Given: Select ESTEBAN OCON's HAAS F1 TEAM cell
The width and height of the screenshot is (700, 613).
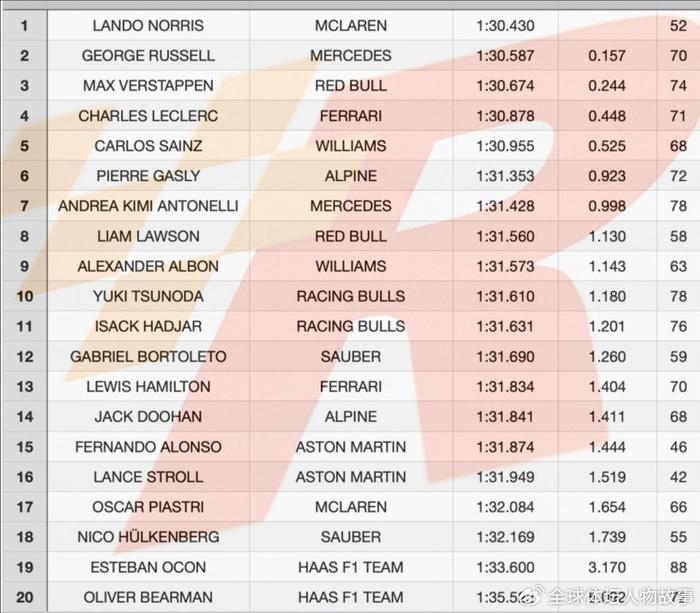Looking at the screenshot, I should pos(351,567).
